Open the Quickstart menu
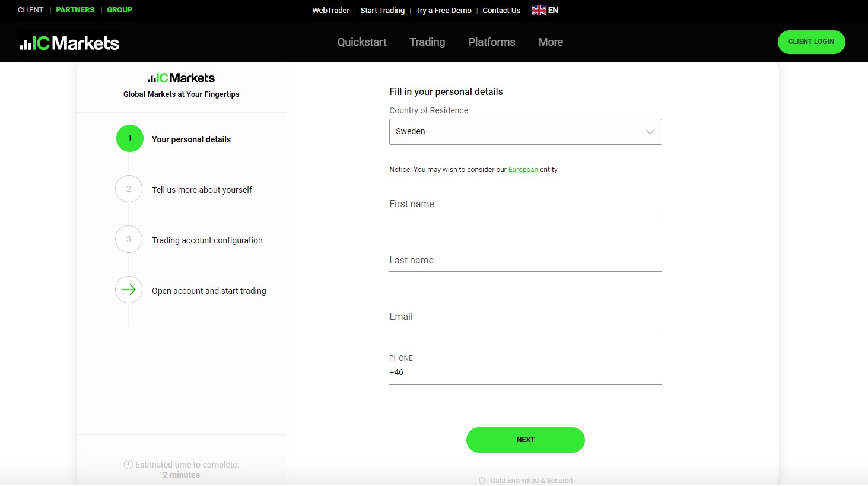 362,42
